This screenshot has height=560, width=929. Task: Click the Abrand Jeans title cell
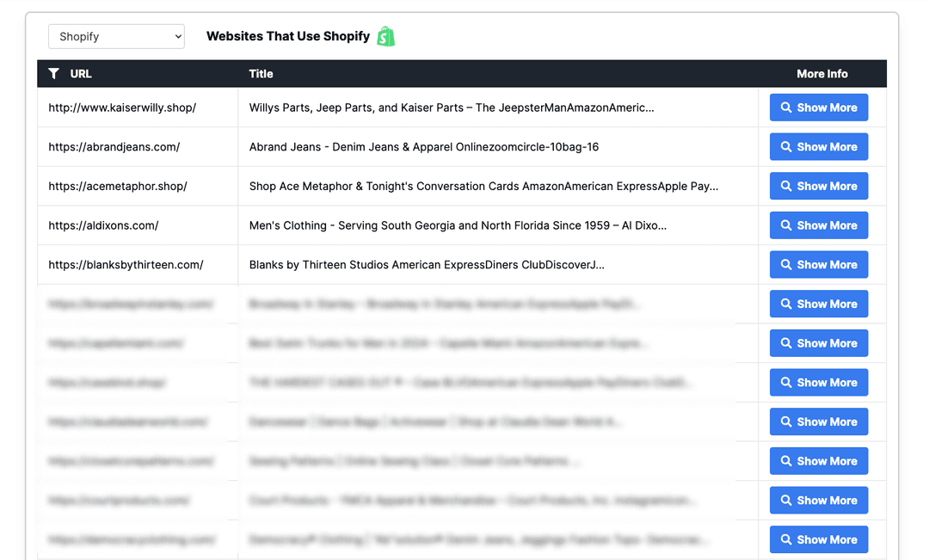pos(424,147)
